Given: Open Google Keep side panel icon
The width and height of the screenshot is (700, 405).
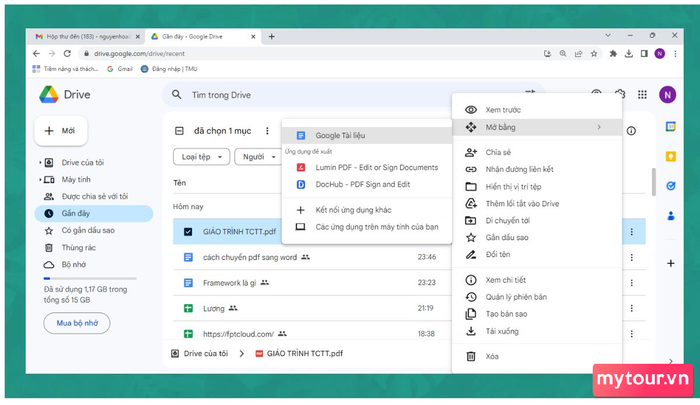Looking at the screenshot, I should (671, 156).
